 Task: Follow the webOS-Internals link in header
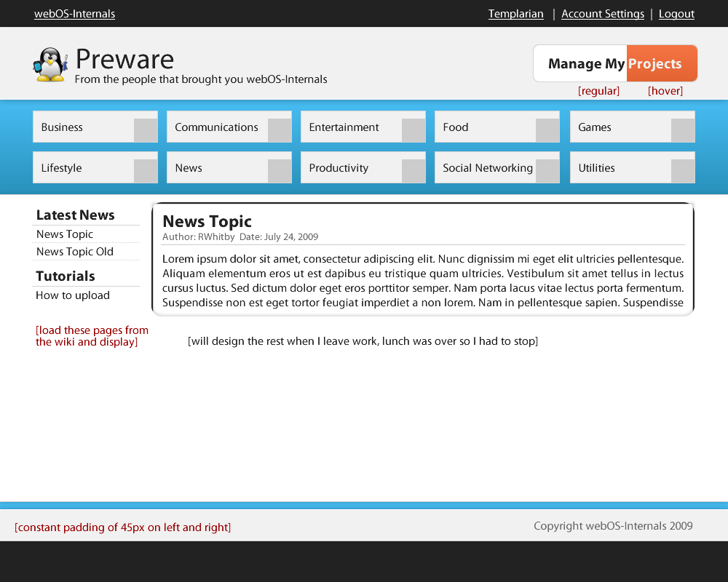75,14
